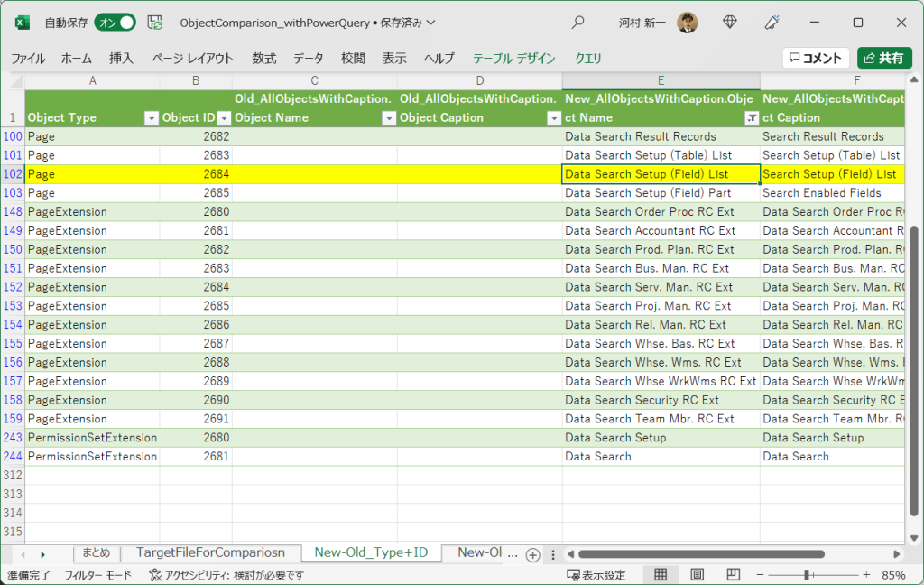Select cell "Data Search Order Proc RC Ext"

(661, 212)
